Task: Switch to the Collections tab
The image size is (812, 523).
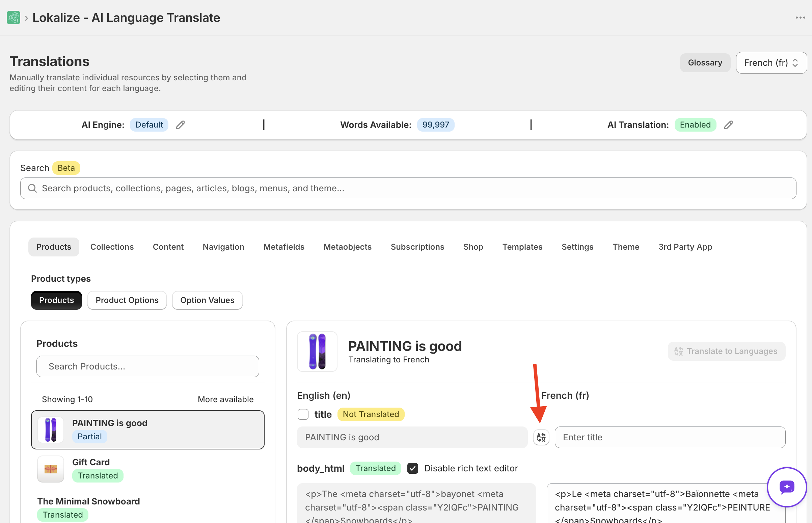Action: coord(112,247)
